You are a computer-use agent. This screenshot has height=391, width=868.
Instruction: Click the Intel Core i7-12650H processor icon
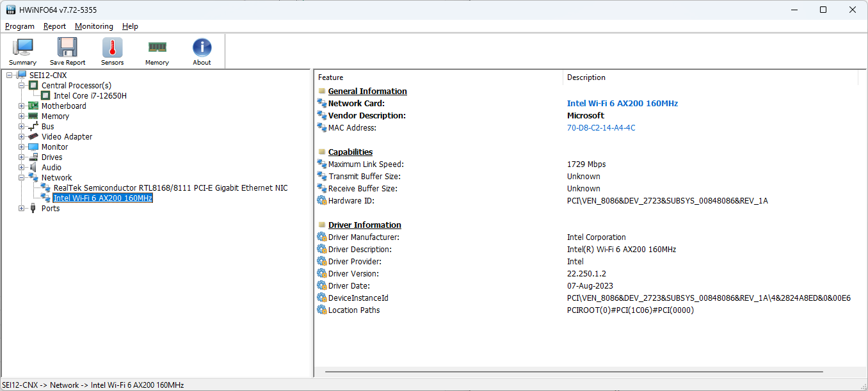(45, 96)
